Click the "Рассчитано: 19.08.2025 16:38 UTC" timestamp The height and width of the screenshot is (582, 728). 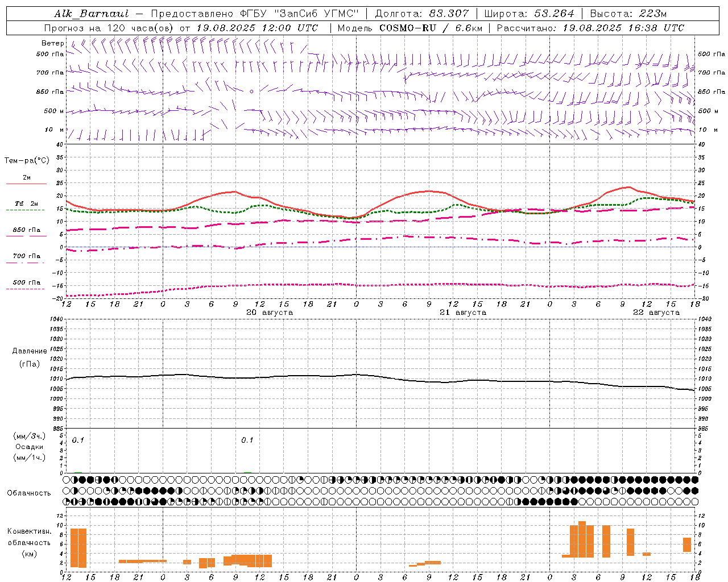tap(590, 28)
